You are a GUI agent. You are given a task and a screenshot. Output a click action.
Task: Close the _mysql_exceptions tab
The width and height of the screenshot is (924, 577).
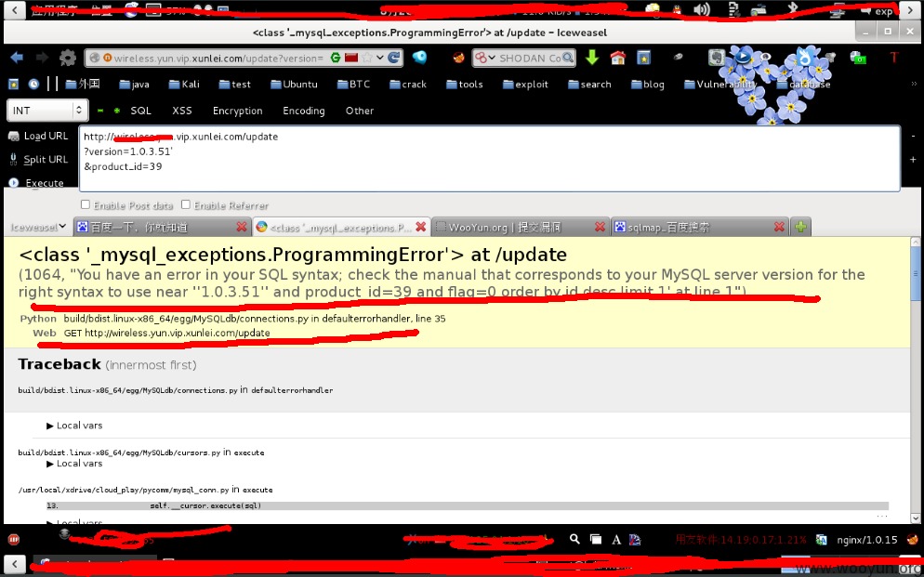point(421,227)
